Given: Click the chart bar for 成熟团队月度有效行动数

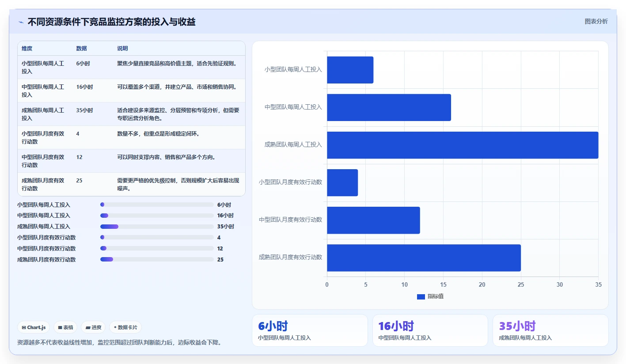Looking at the screenshot, I should pos(424,258).
